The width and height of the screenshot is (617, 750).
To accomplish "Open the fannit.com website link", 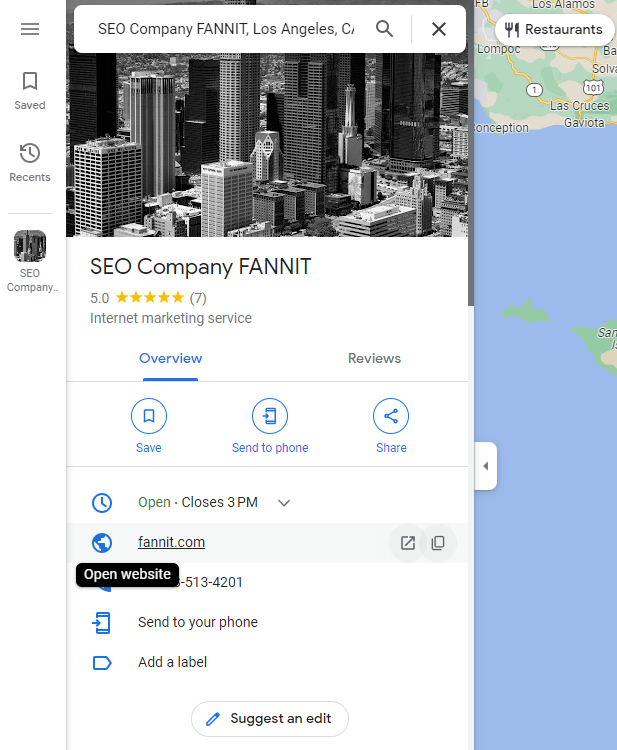I will click(x=171, y=542).
